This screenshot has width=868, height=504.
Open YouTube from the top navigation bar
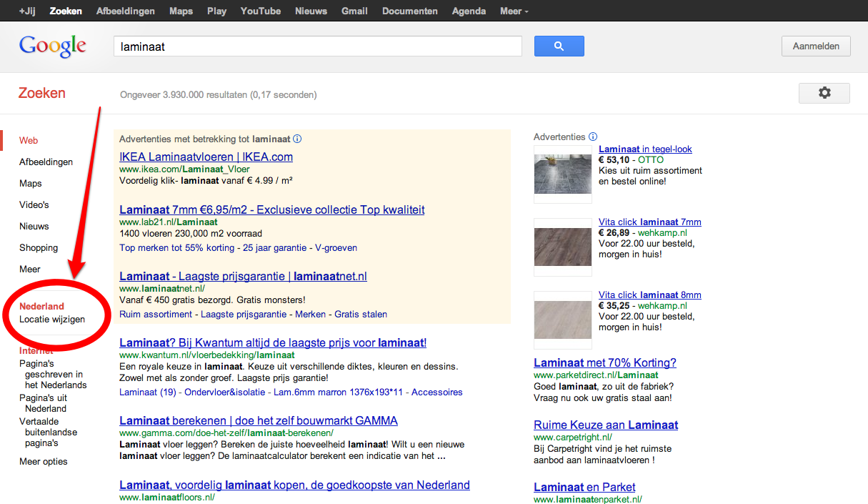[260, 11]
